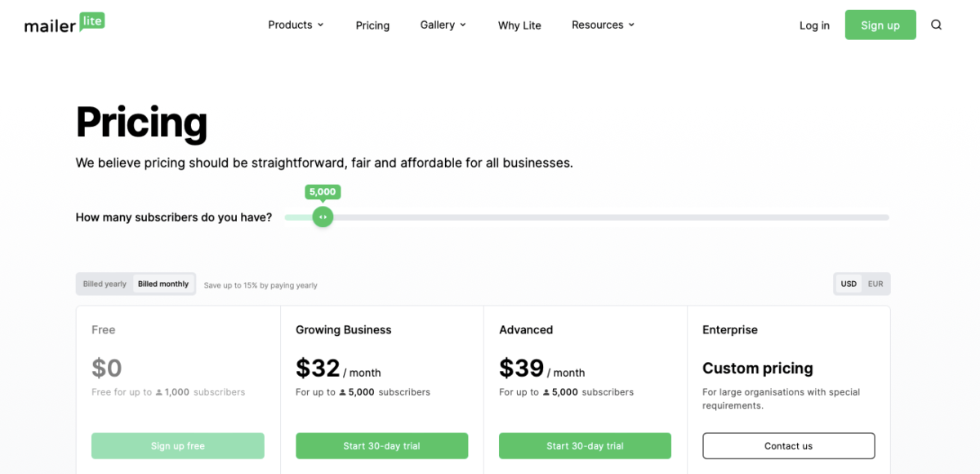Select Billed monthly option

(163, 284)
